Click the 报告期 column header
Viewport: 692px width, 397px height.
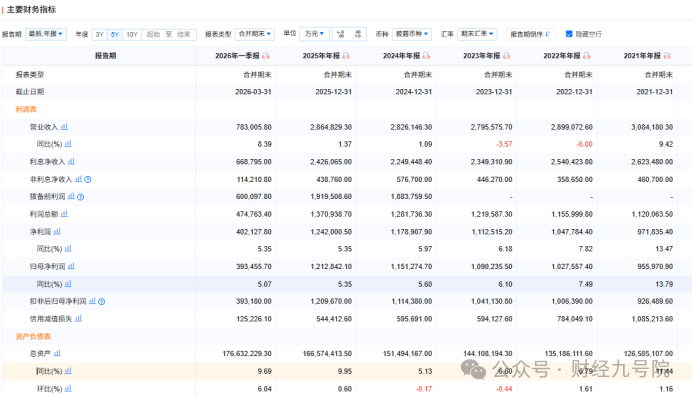coord(105,56)
